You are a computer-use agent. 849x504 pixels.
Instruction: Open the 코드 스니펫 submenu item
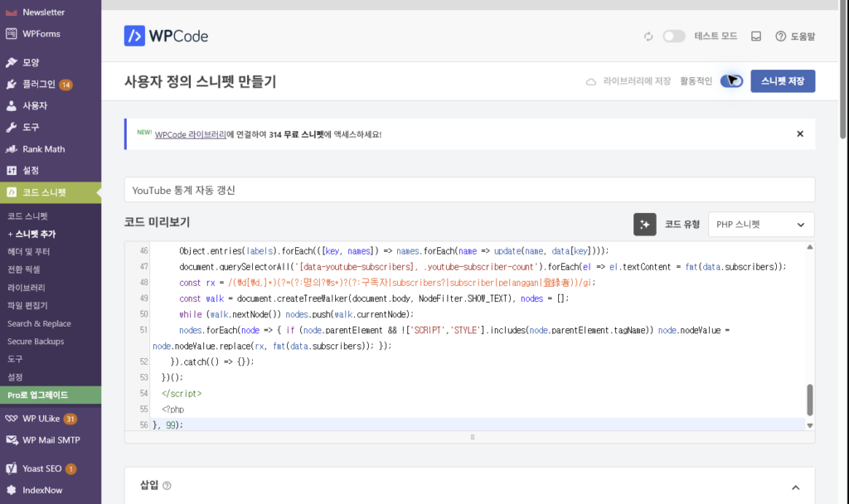click(27, 216)
